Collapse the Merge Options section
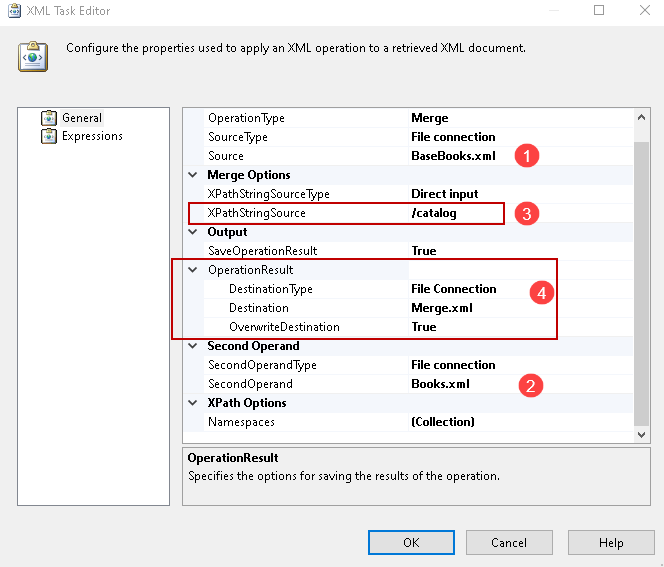 click(x=193, y=175)
